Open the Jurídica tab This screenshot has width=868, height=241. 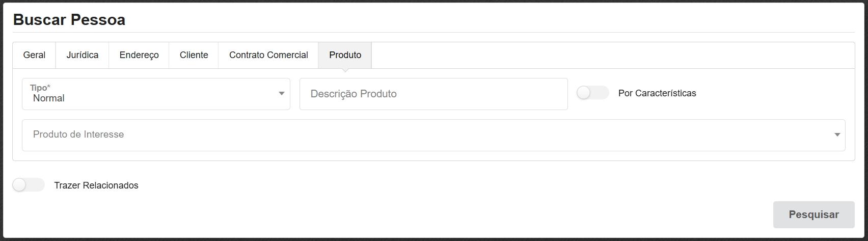[82, 55]
